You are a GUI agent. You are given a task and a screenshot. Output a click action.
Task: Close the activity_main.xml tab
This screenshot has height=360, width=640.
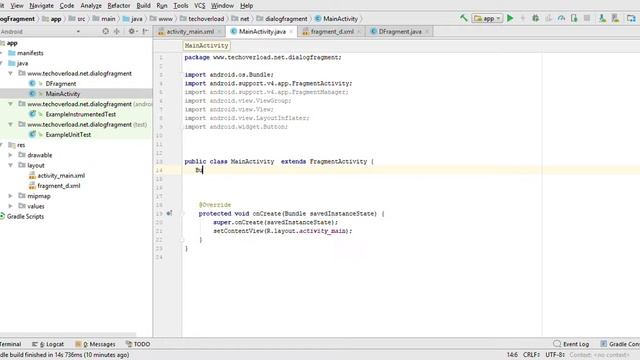coord(220,31)
